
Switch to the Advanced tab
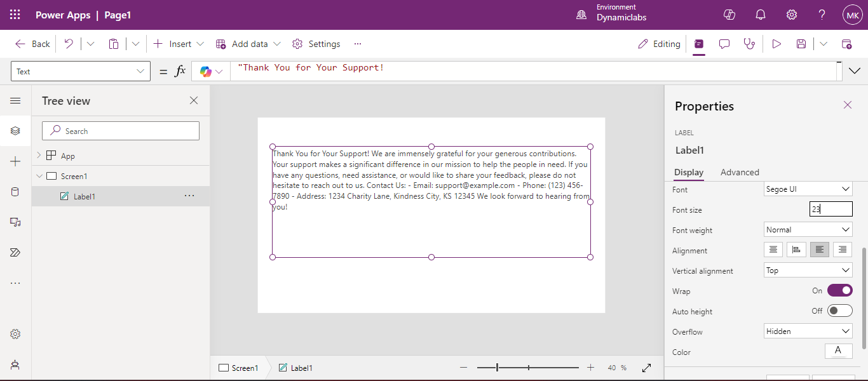point(740,172)
